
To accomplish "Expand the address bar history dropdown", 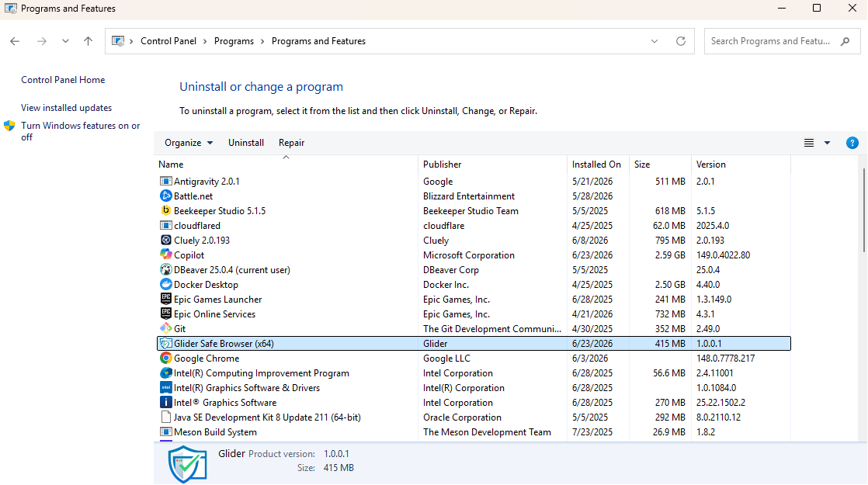I will 654,41.
